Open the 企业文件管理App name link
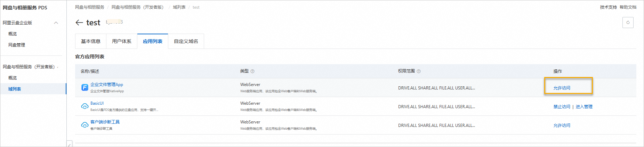 coord(107,84)
